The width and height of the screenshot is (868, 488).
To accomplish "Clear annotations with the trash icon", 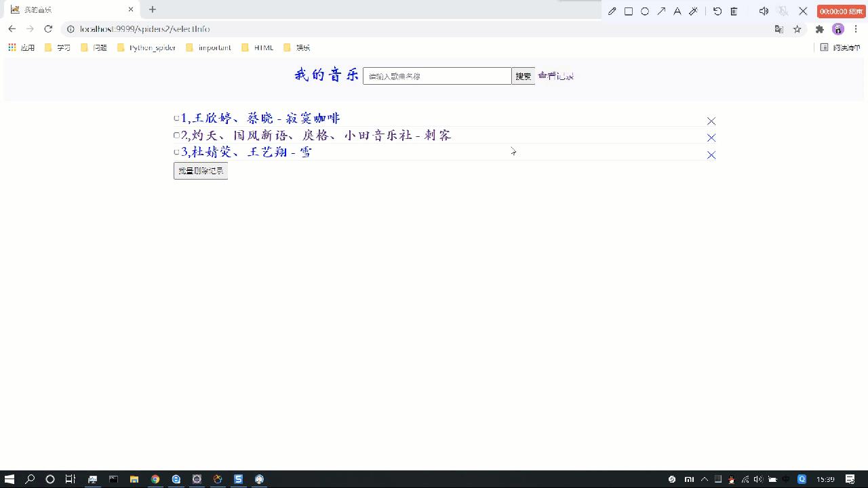I will coord(734,11).
